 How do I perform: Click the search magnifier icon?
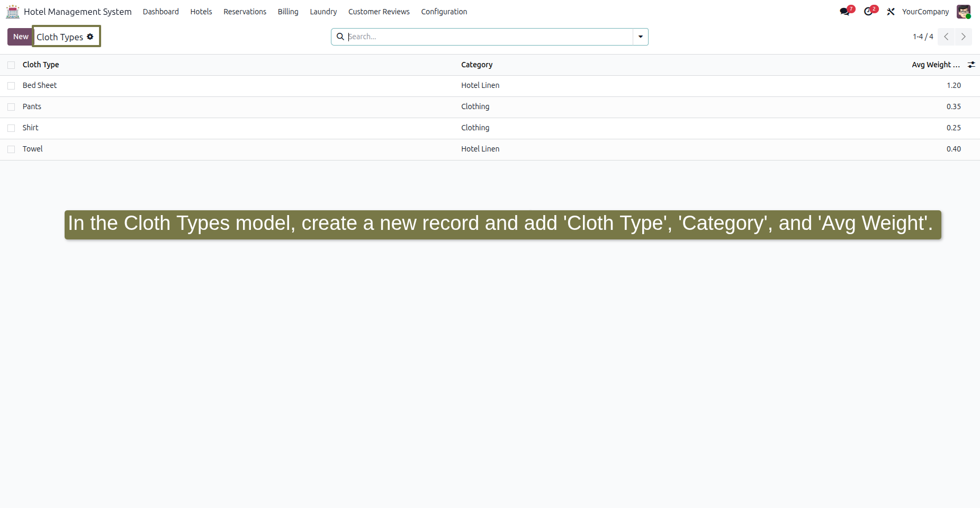pyautogui.click(x=340, y=37)
